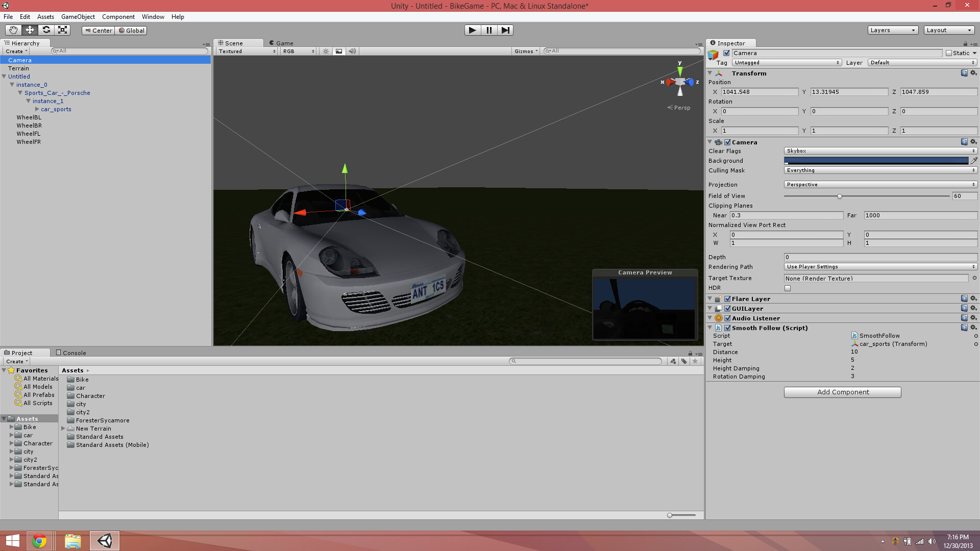The width and height of the screenshot is (980, 551).
Task: Select the Hand tool in the toolbar
Action: (13, 30)
